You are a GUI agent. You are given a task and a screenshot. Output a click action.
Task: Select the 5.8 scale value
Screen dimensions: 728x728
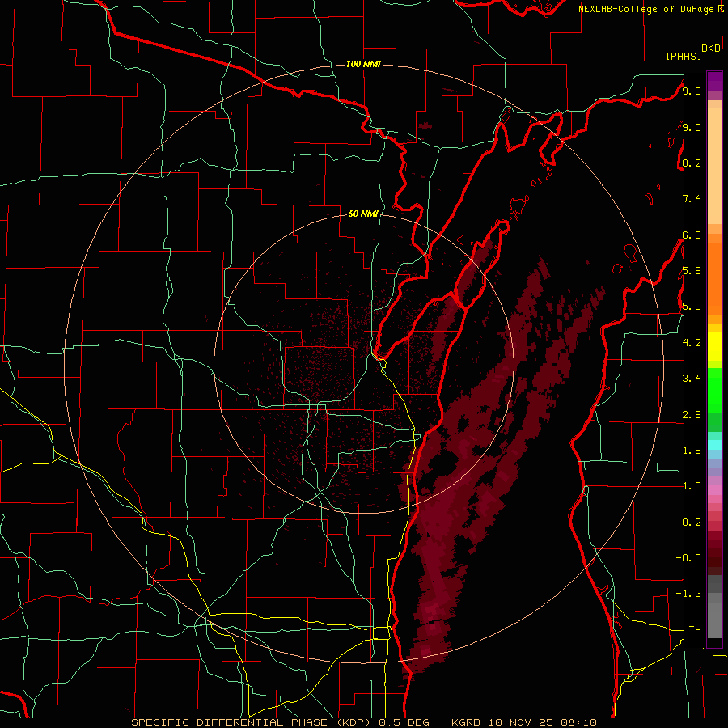coord(692,271)
